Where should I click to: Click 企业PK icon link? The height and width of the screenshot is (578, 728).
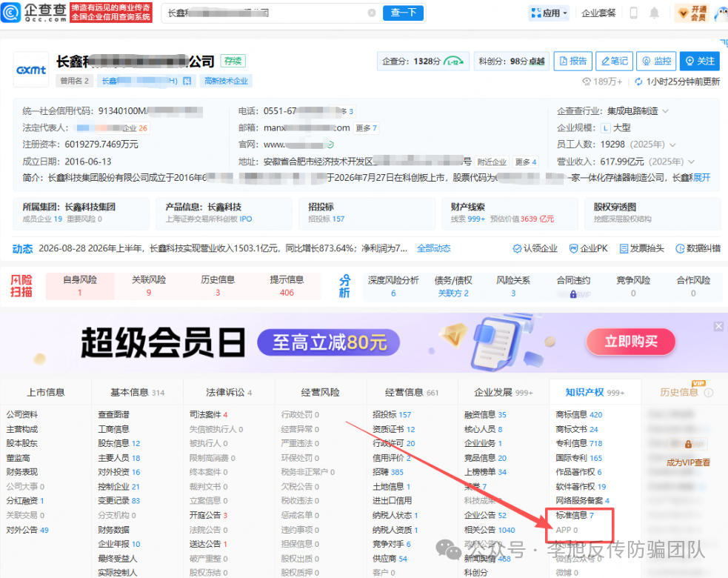pyautogui.click(x=588, y=248)
